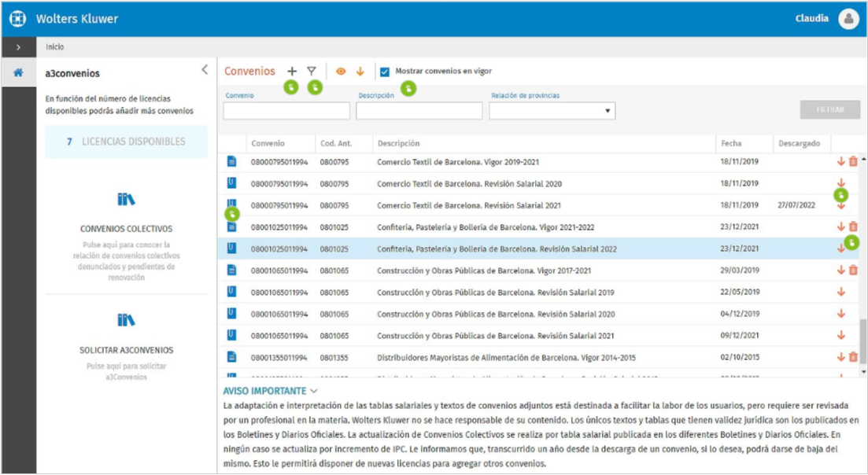This screenshot has width=868, height=475.
Task: Open the U icon for Construcción Revisión Salarial 2020
Action: click(232, 314)
